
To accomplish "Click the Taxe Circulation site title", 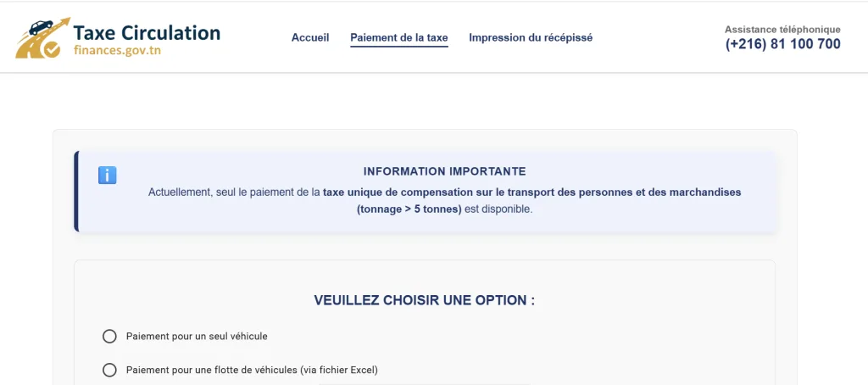I will [x=147, y=33].
